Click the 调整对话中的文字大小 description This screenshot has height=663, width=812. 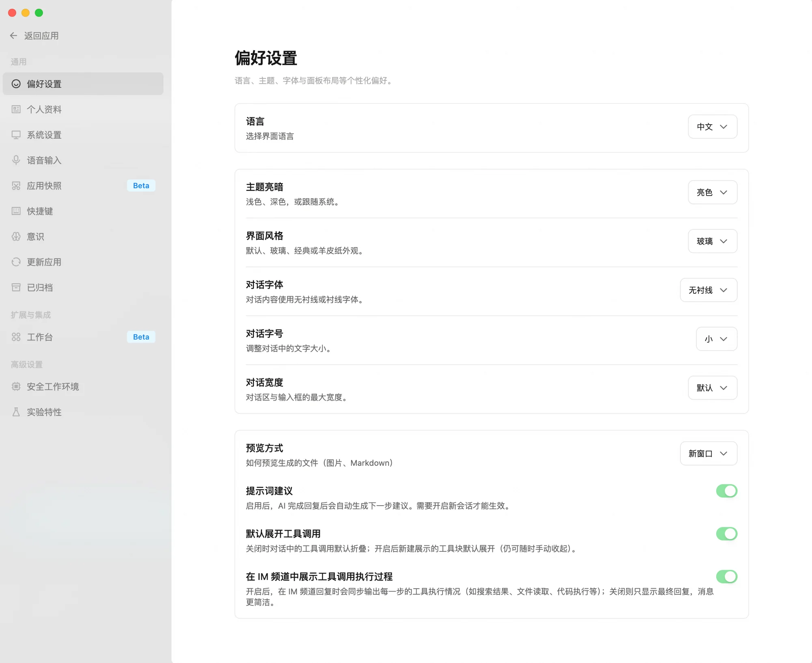(288, 349)
